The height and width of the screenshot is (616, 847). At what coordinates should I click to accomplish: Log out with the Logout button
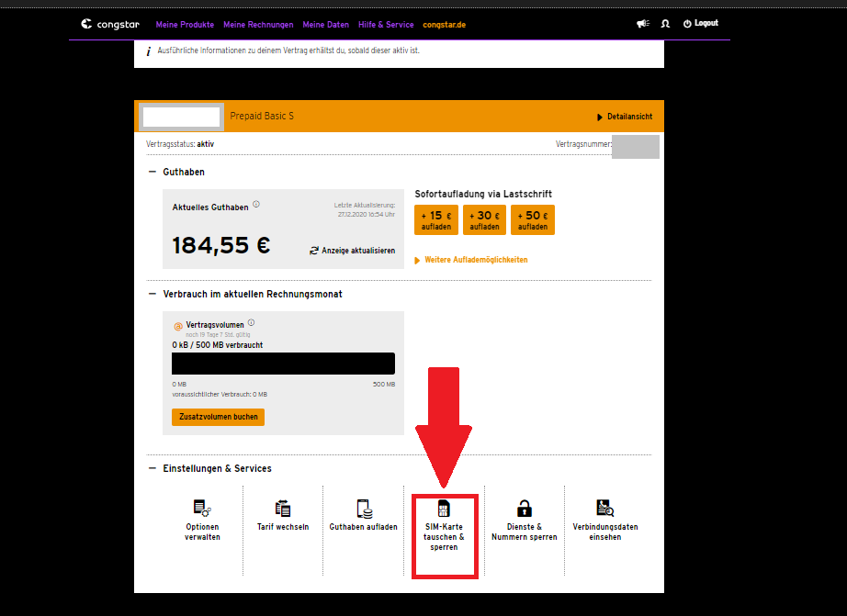click(701, 23)
